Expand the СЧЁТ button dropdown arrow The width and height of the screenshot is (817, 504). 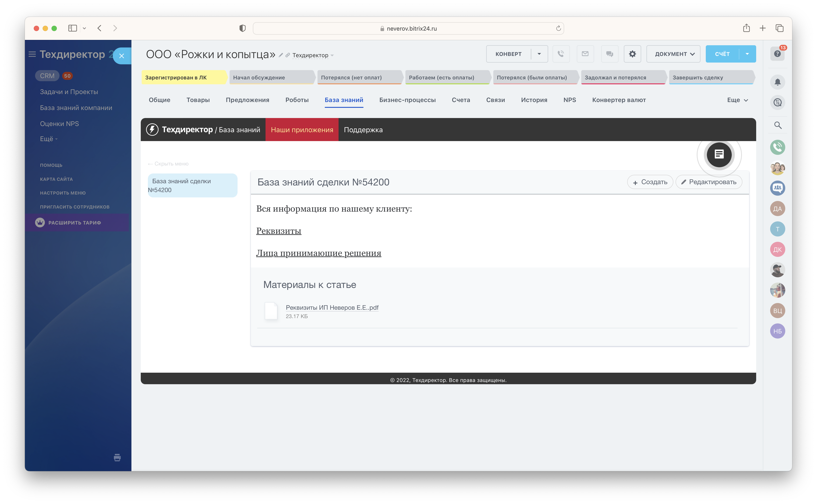747,54
